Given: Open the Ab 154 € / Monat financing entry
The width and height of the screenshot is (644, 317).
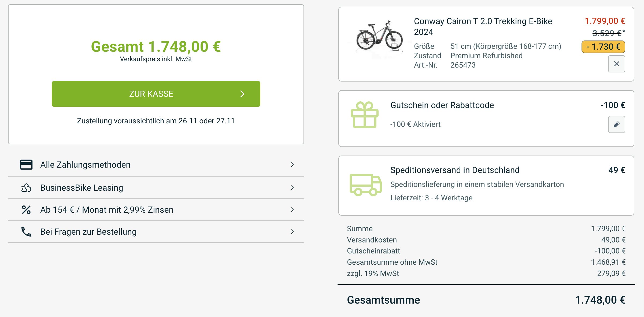Looking at the screenshot, I should tap(107, 210).
